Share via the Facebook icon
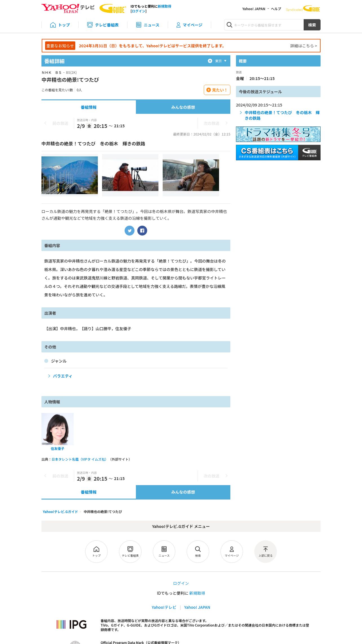Viewport: 362px width, 644px height. coord(142,231)
